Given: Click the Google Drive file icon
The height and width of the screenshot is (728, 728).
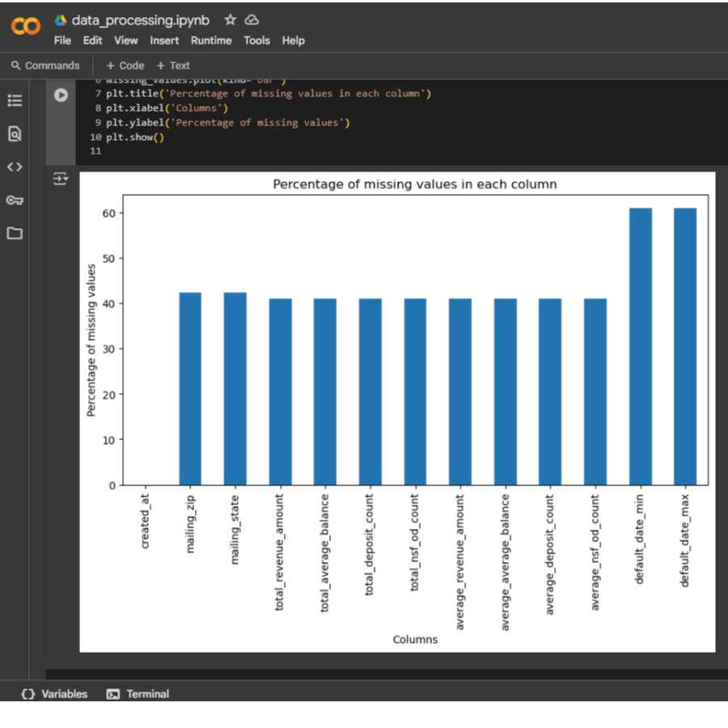Looking at the screenshot, I should point(61,20).
